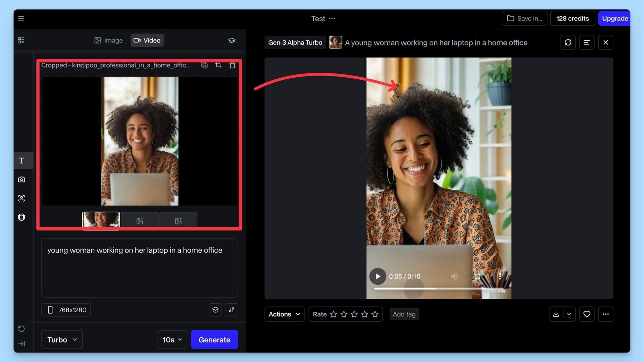
Task: Play the generated video
Action: click(x=378, y=276)
